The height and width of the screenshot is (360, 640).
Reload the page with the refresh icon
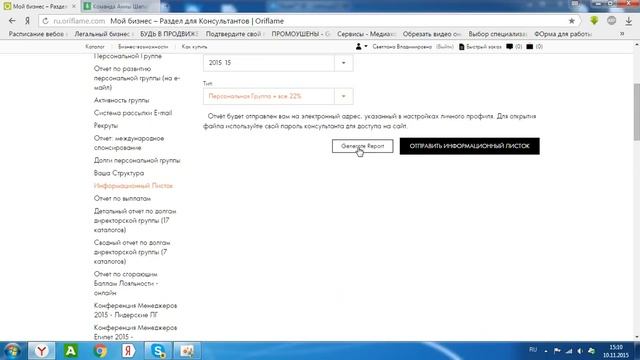(x=45, y=21)
